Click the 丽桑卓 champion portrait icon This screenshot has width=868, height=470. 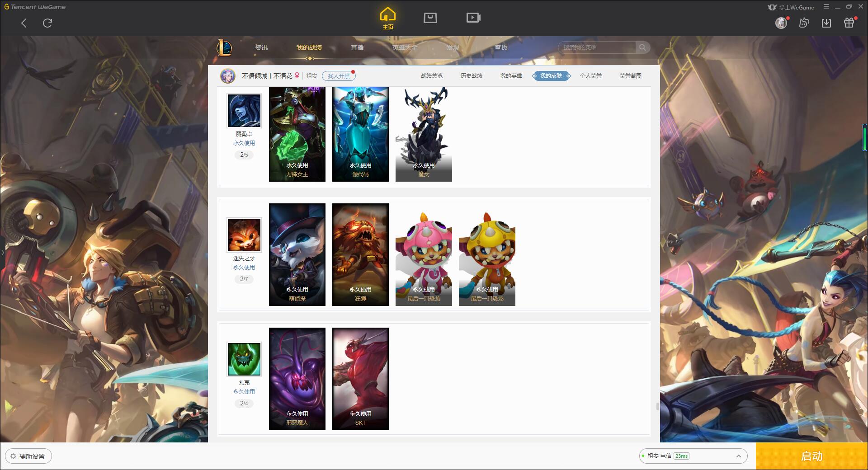[244, 111]
